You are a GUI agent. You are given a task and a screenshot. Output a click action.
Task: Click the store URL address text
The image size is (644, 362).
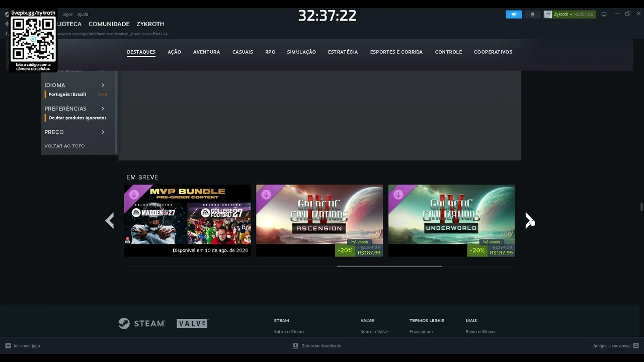click(x=112, y=34)
